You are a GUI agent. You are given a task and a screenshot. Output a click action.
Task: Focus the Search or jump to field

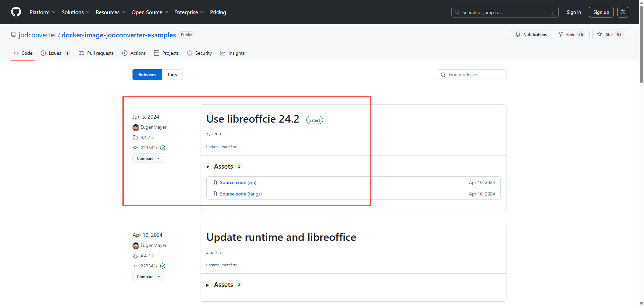505,12
